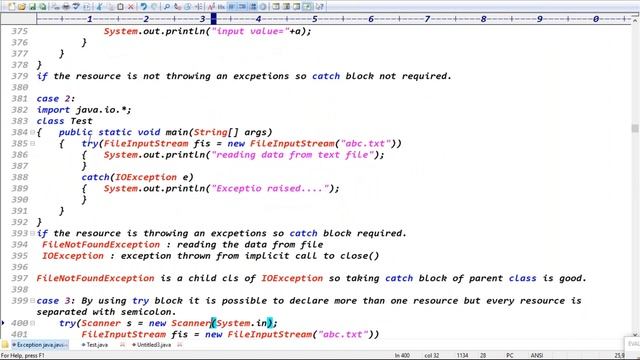Delete selection with the red X icon

131,7
